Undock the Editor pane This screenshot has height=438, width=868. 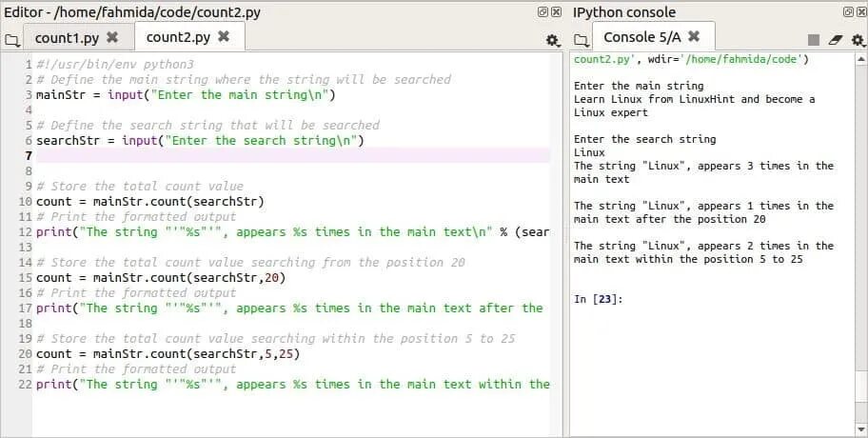click(x=543, y=11)
